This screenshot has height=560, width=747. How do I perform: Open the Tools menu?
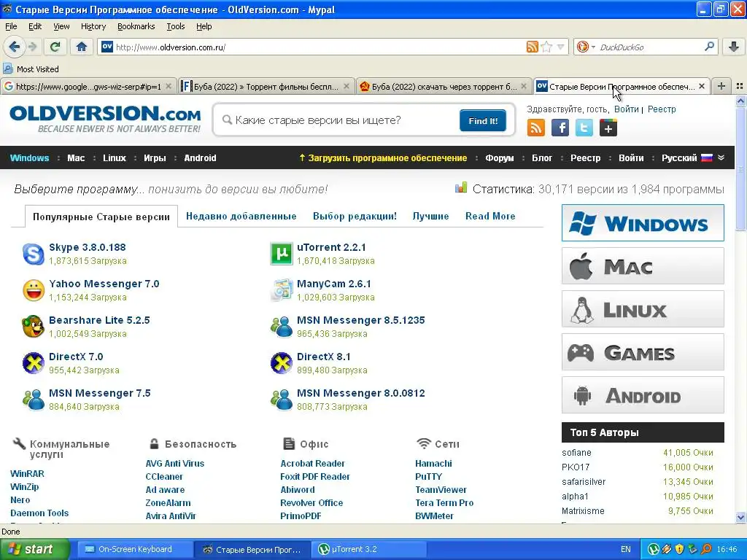tap(175, 26)
